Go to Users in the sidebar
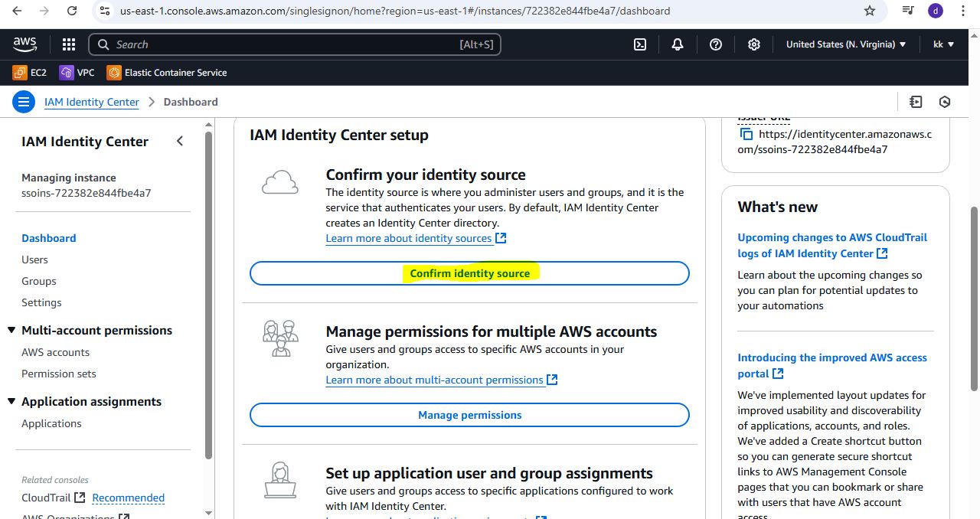The height and width of the screenshot is (519, 980). (34, 259)
